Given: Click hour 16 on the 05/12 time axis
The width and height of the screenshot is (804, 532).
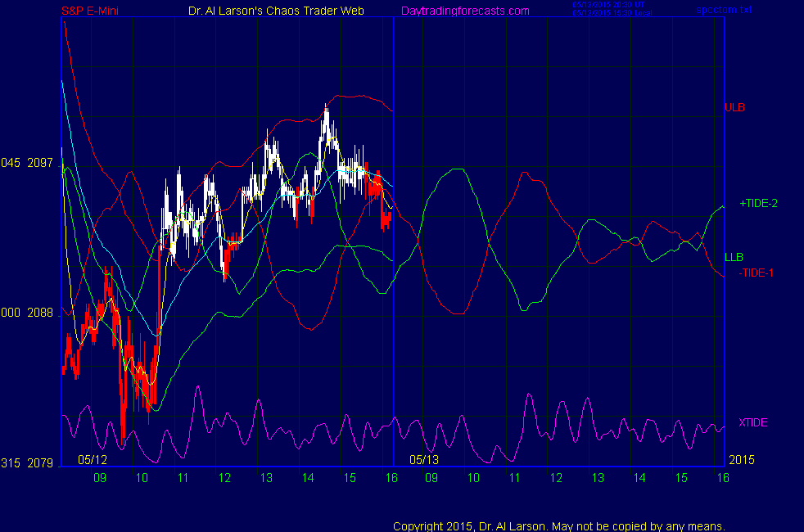Looking at the screenshot, I should point(391,478).
